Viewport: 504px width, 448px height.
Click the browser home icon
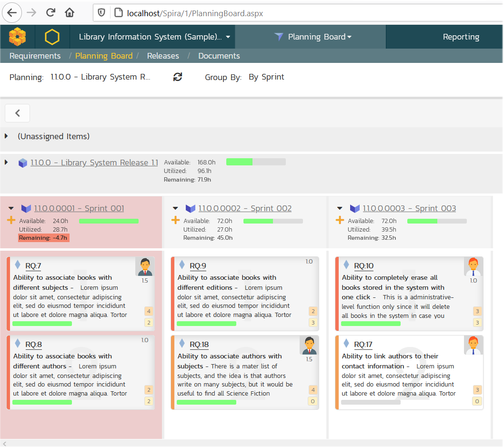pos(70,13)
